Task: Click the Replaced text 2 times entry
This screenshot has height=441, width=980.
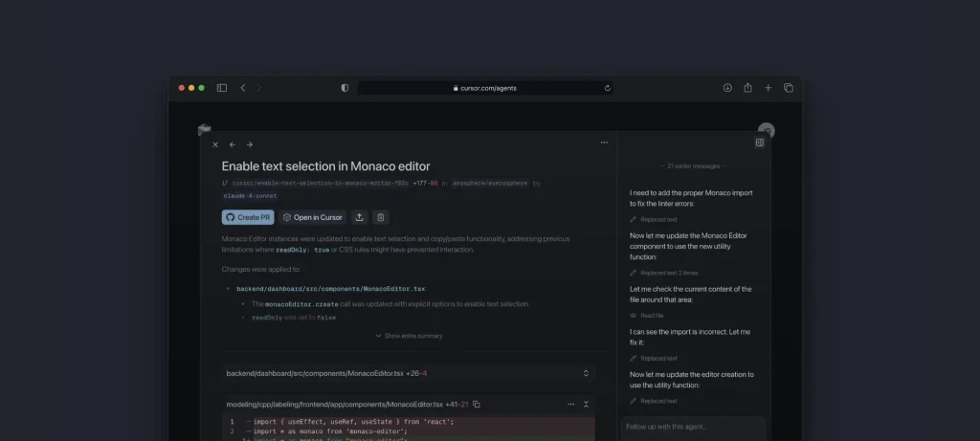Action: pyautogui.click(x=664, y=273)
